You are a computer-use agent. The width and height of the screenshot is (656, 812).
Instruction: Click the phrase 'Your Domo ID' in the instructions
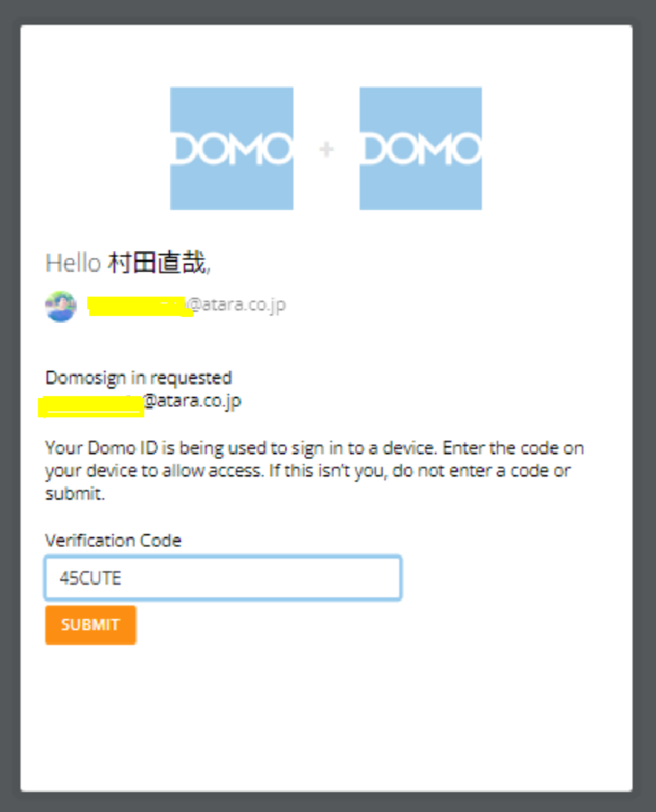(x=101, y=448)
